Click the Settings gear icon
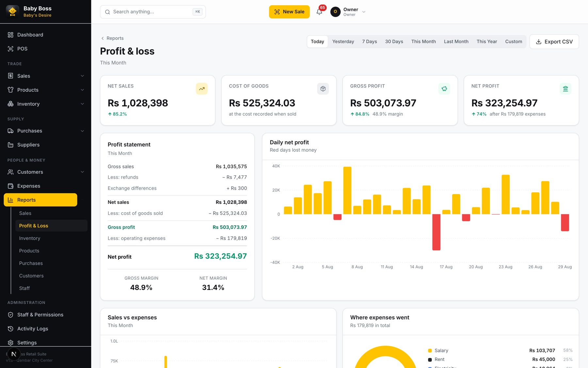Viewport: 588px width, 368px height. [x=10, y=342]
